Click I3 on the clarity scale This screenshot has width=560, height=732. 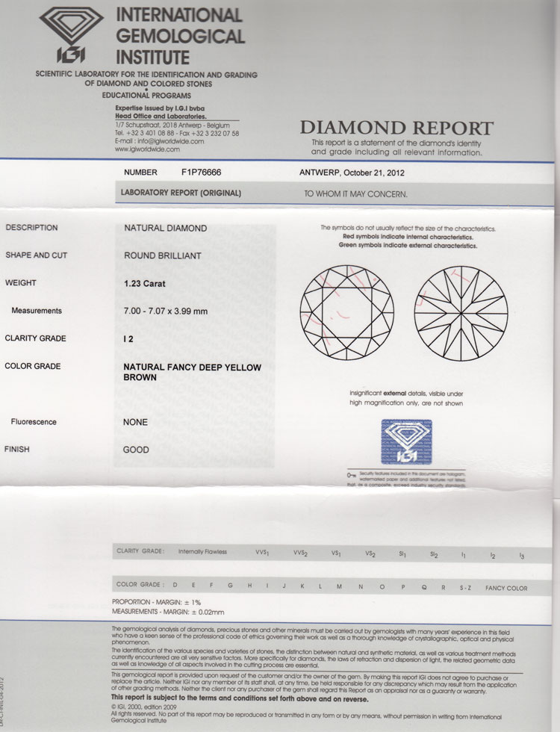point(522,556)
